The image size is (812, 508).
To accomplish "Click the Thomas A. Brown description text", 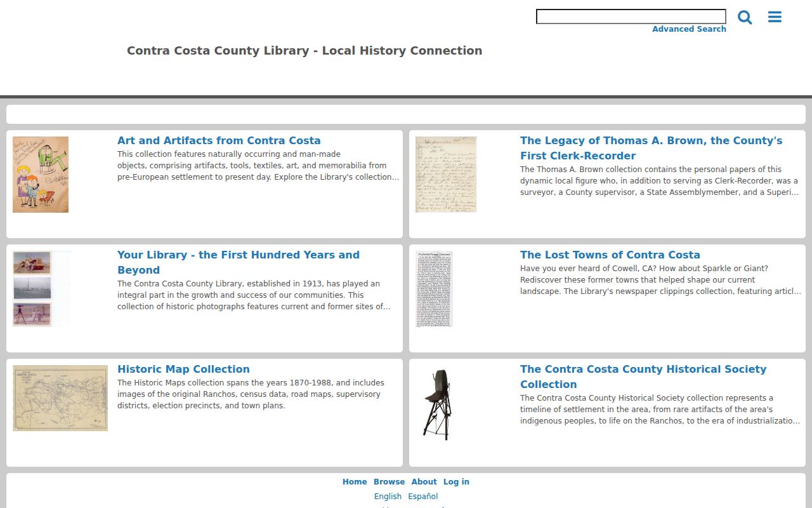I will 660,181.
